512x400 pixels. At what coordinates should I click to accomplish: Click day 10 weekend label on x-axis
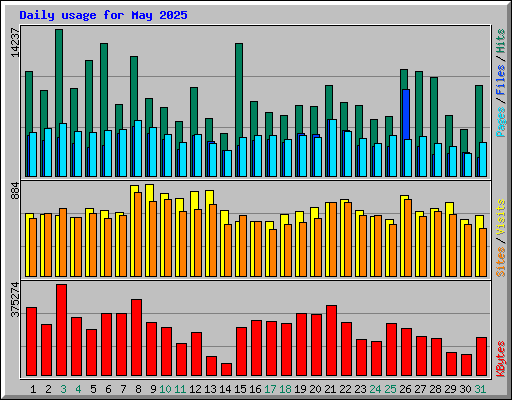tap(165, 389)
